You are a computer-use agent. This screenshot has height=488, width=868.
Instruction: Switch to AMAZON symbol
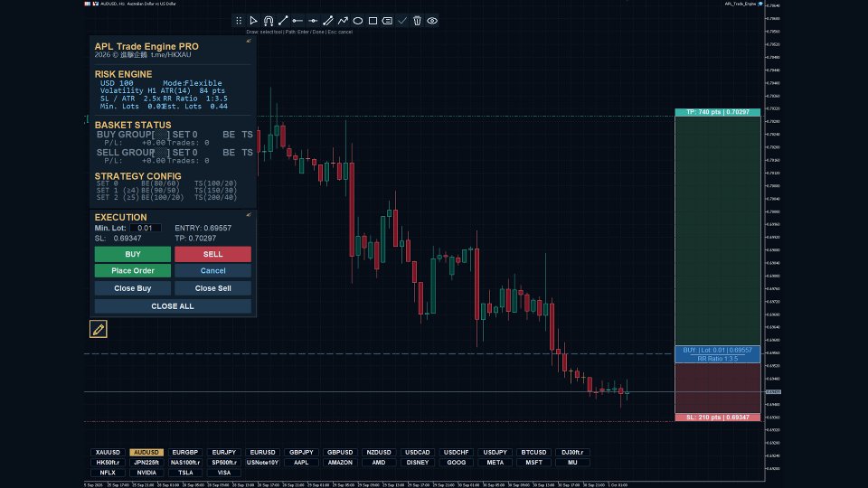341,463
